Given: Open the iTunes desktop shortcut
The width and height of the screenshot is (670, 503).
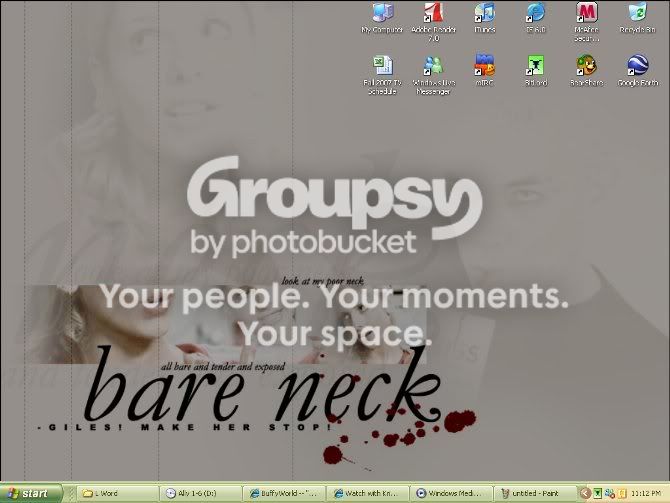Looking at the screenshot, I should (485, 18).
